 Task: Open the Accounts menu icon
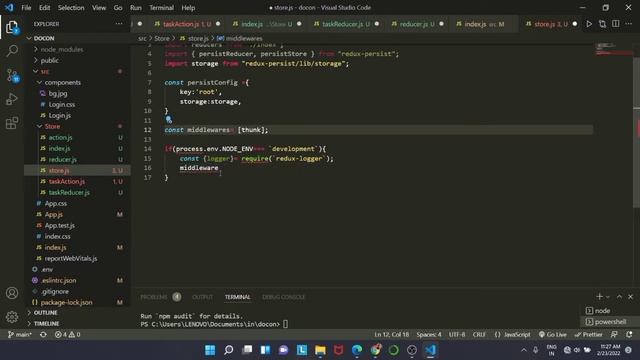coord(12,293)
